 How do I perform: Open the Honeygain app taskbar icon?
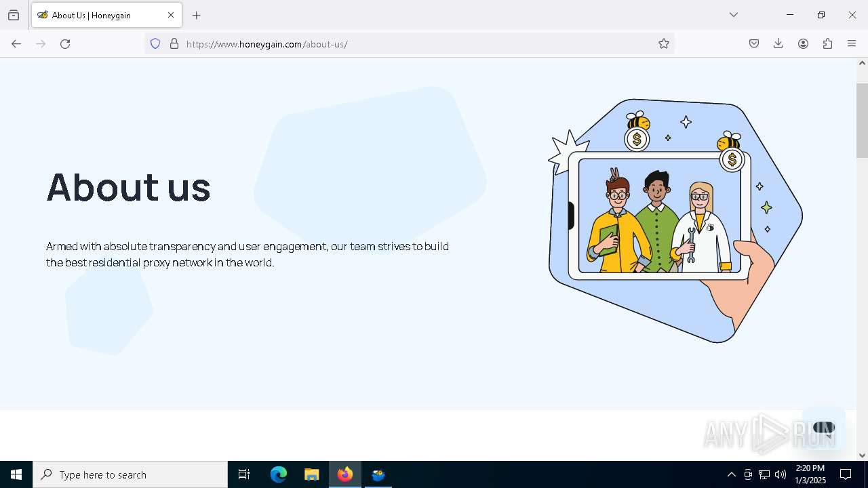click(x=378, y=474)
